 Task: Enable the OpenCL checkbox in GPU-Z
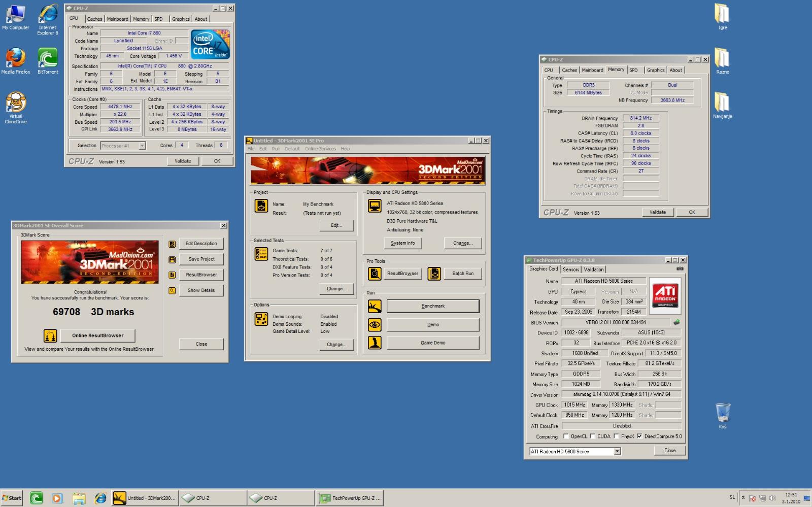tap(566, 436)
